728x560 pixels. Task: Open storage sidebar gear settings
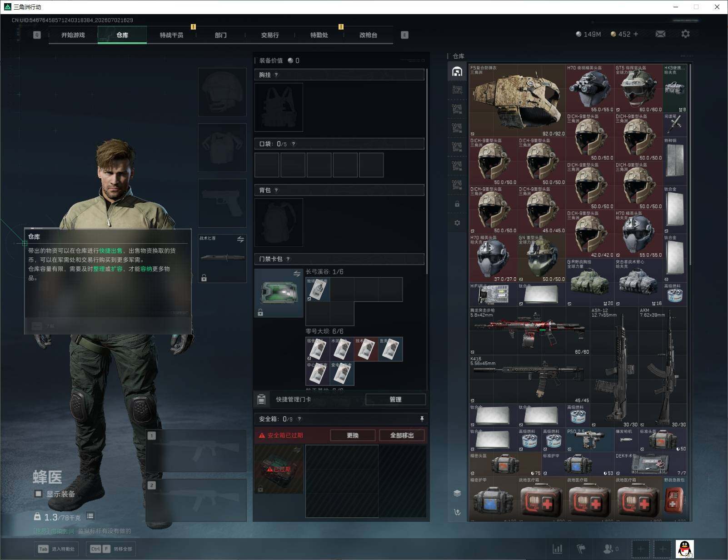[457, 223]
